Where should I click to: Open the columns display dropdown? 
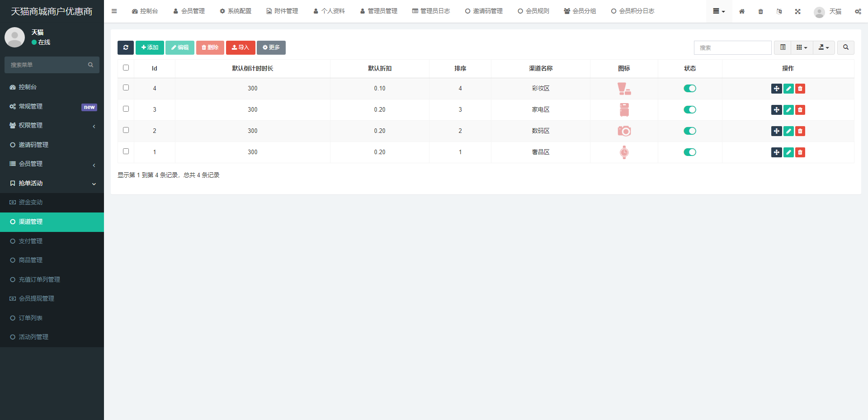802,47
